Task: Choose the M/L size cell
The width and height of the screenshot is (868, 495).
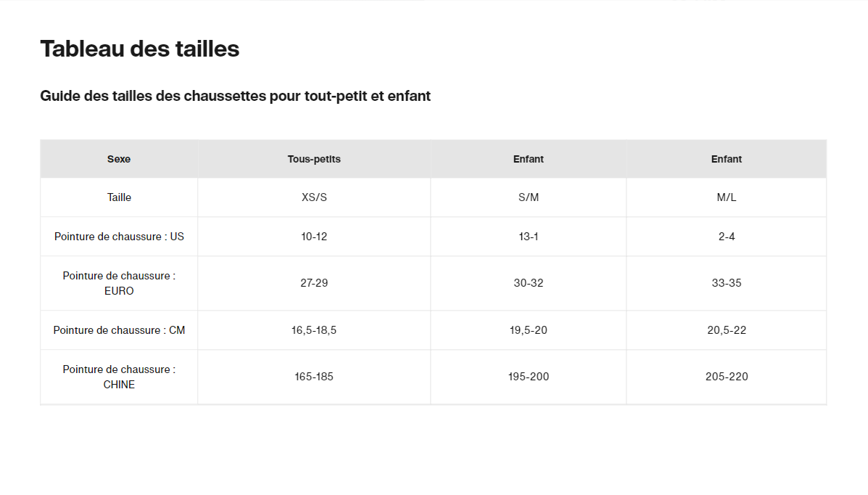Action: [727, 197]
